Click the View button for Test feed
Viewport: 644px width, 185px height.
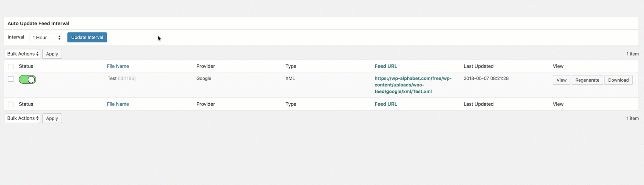(561, 80)
